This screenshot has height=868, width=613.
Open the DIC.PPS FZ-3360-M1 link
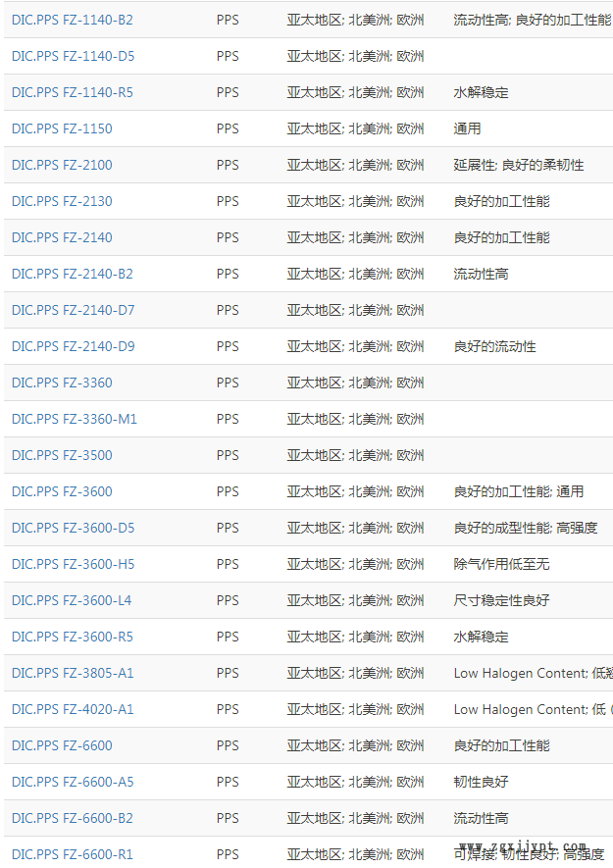click(75, 419)
